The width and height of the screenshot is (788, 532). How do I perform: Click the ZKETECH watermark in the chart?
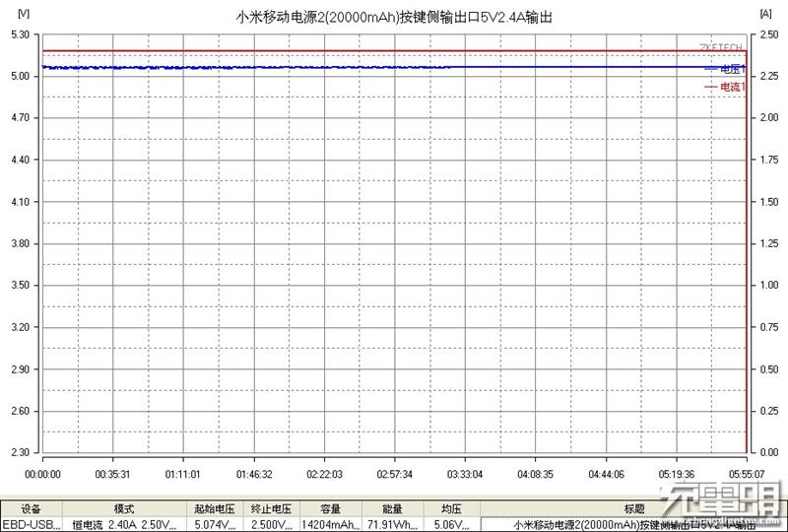(x=720, y=46)
